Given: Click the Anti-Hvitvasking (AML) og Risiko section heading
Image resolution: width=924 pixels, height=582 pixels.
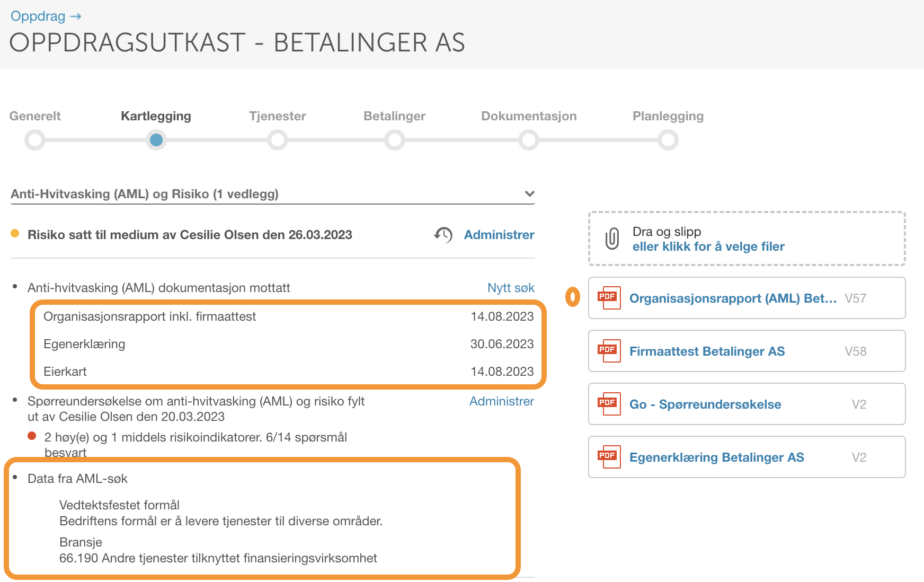Looking at the screenshot, I should tap(145, 194).
